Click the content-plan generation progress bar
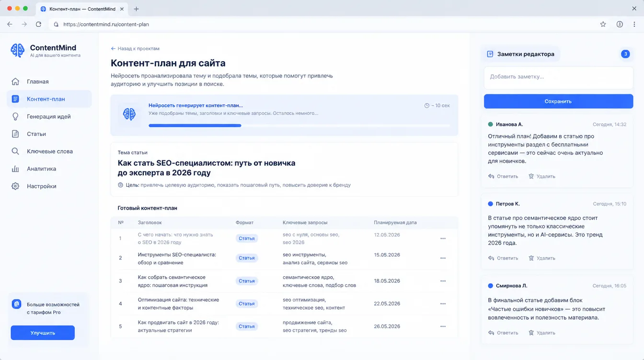The width and height of the screenshot is (644, 360). point(299,125)
